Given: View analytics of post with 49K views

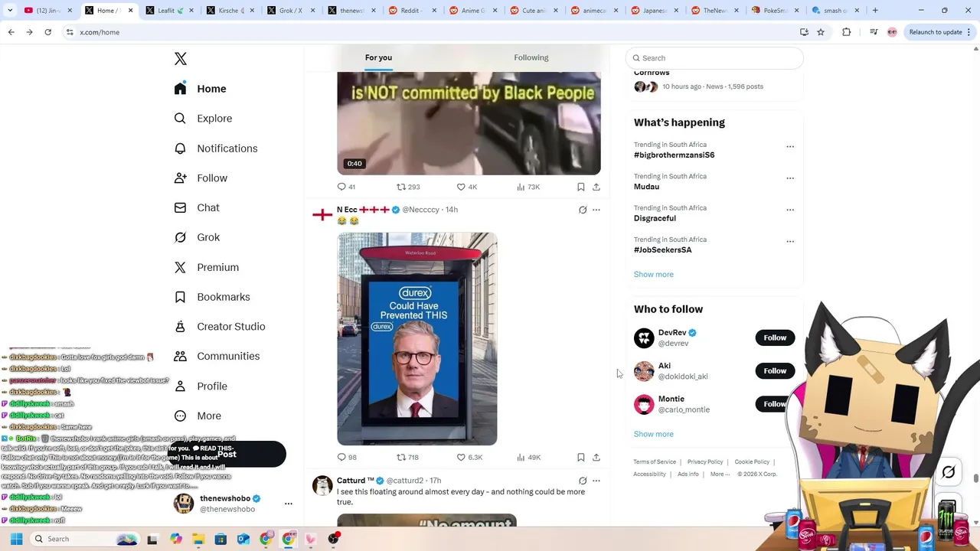Looking at the screenshot, I should (528, 458).
